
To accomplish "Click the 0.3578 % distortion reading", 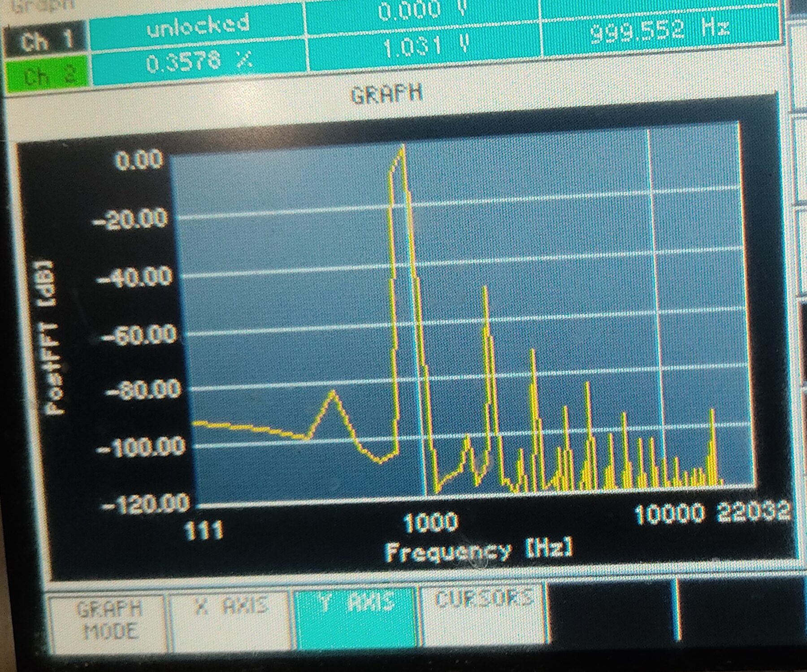I will tap(198, 63).
